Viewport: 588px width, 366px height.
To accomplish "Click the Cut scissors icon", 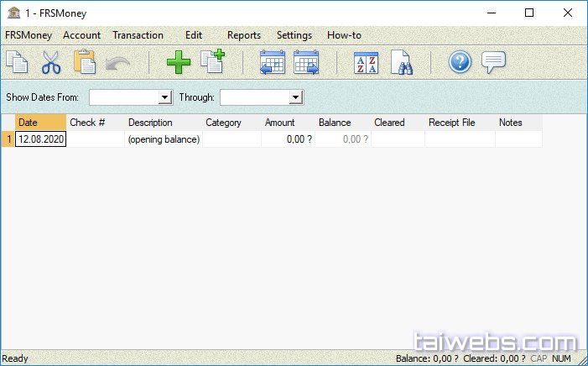I will tap(50, 63).
